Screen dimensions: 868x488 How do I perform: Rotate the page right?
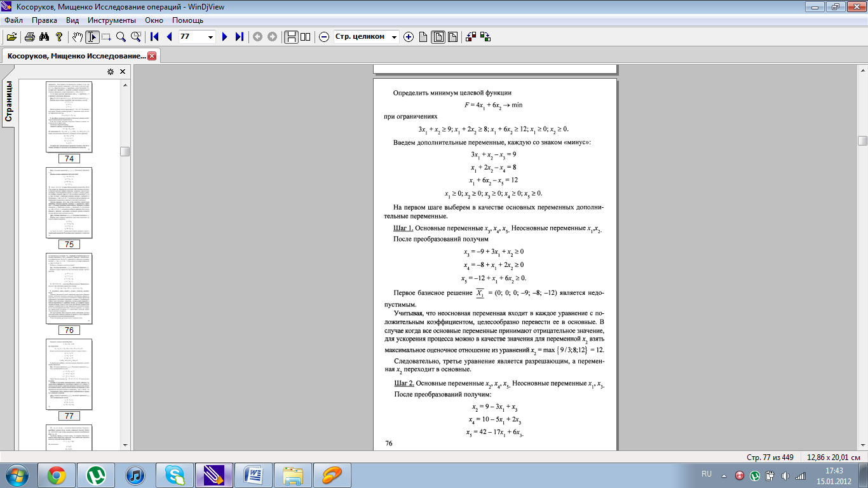(x=485, y=37)
